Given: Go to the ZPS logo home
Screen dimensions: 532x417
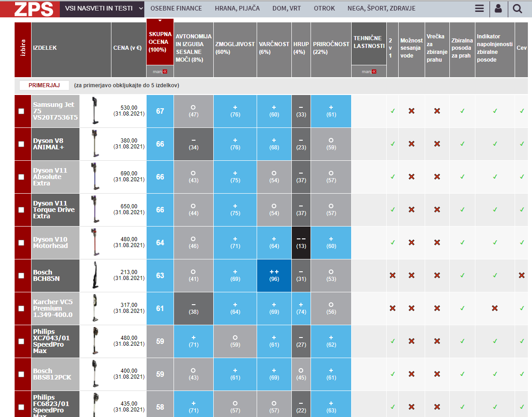Looking at the screenshot, I should click(x=34, y=9).
